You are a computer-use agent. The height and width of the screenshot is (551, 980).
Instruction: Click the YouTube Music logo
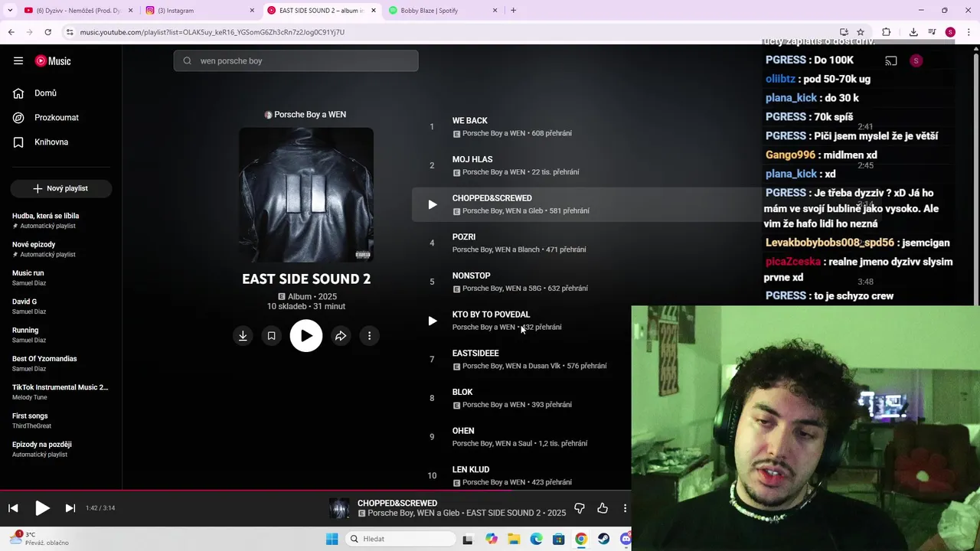click(53, 61)
